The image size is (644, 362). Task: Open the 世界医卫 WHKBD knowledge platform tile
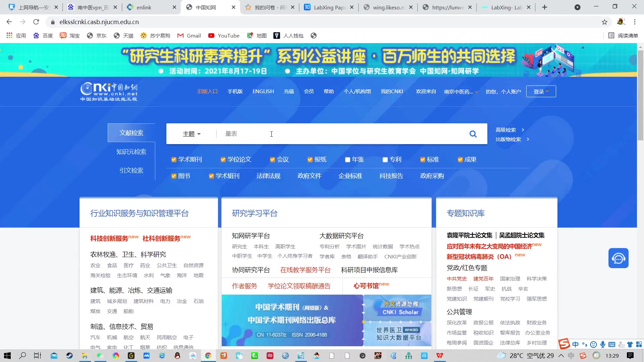coord(398,334)
